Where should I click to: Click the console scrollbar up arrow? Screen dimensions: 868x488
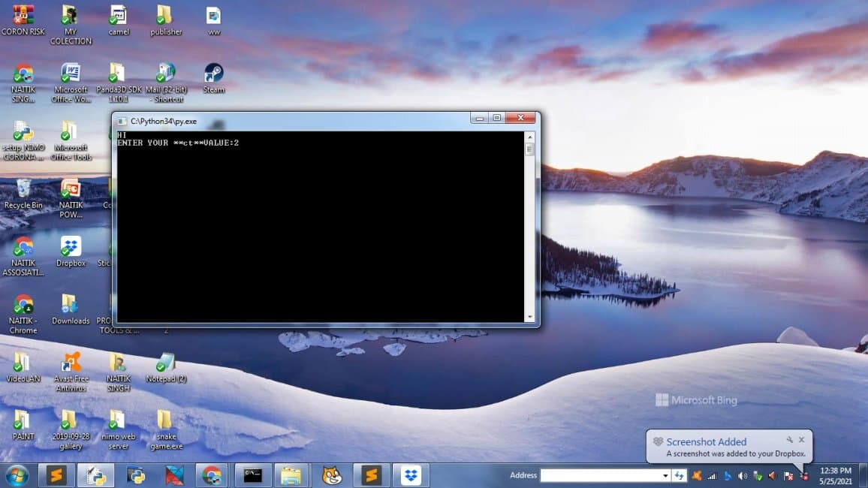click(x=530, y=137)
